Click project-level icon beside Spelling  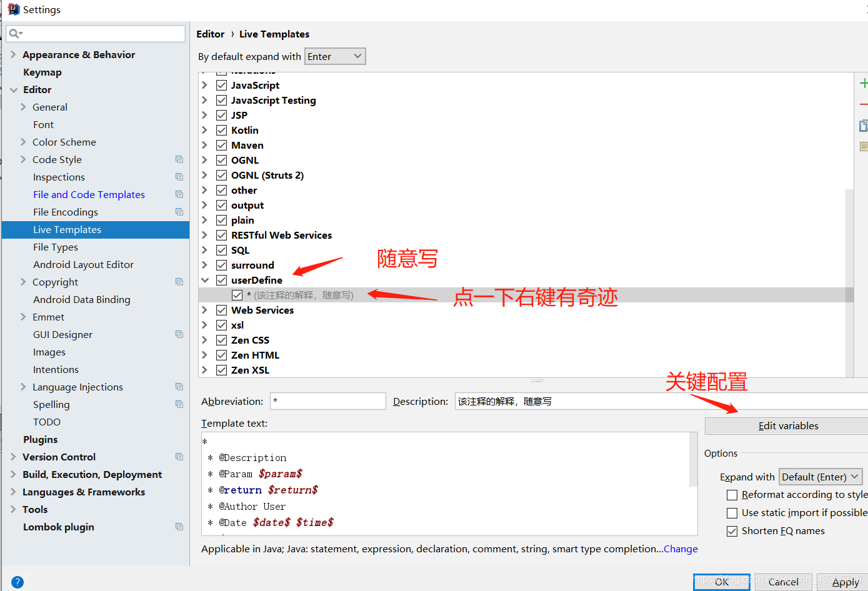(179, 404)
